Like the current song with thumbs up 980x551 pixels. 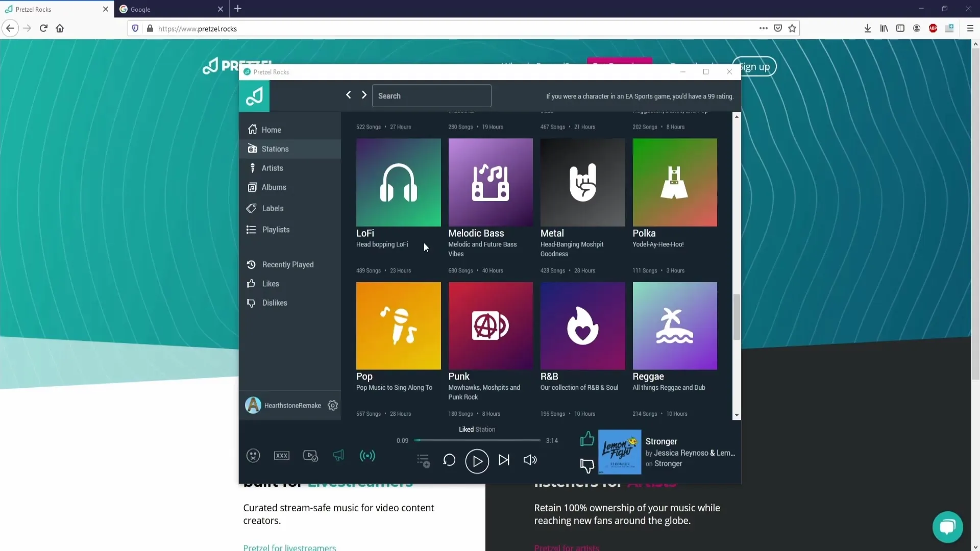[587, 439]
